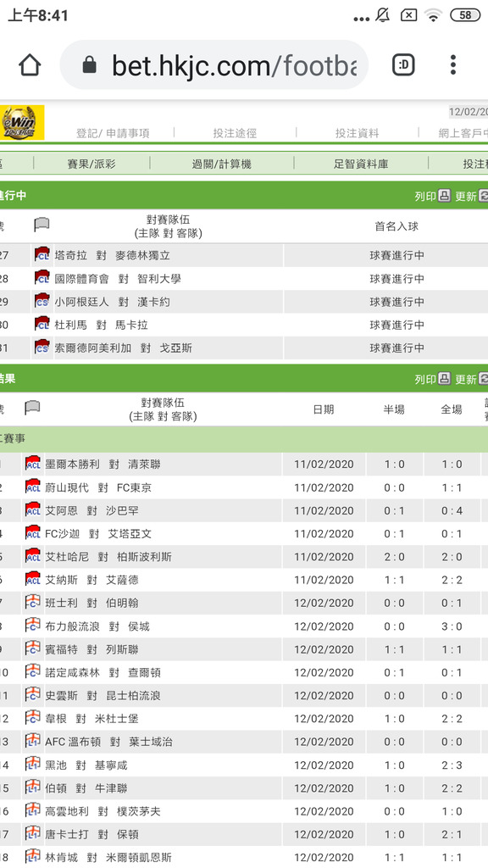Click the 半場 column header

click(x=394, y=409)
